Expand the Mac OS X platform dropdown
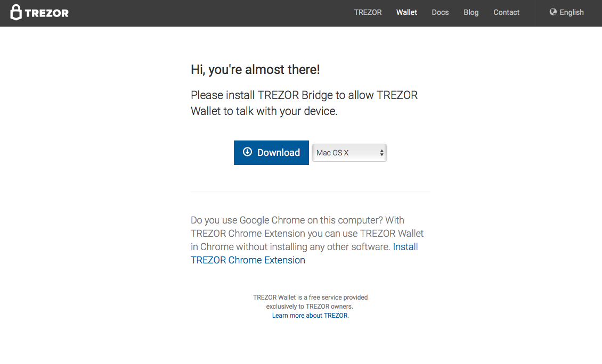Screen dimensions: 602x364 point(349,153)
